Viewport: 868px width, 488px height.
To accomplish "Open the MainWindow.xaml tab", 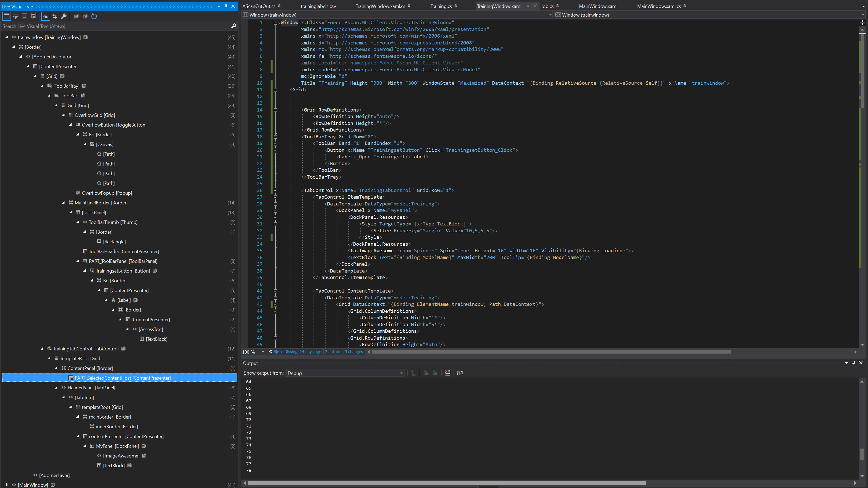I will point(598,6).
